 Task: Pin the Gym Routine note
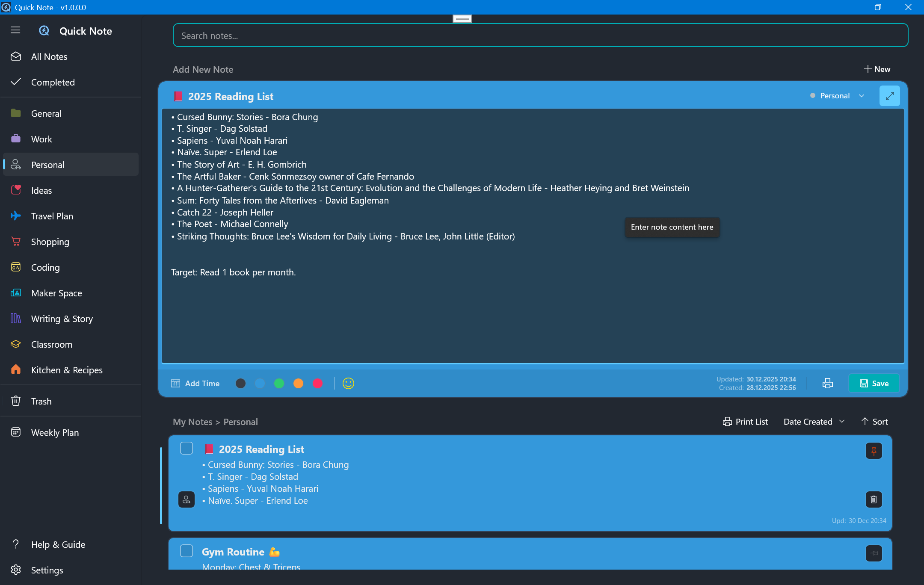click(874, 553)
